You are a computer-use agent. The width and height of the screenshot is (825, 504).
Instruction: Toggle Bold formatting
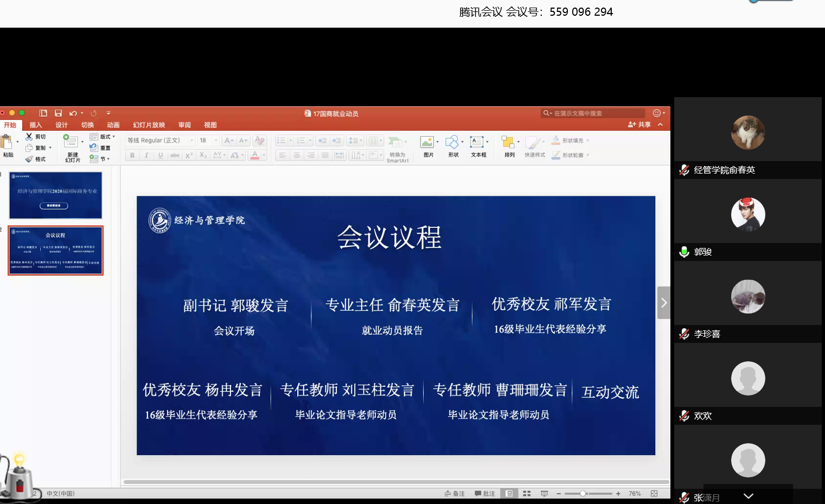[132, 155]
